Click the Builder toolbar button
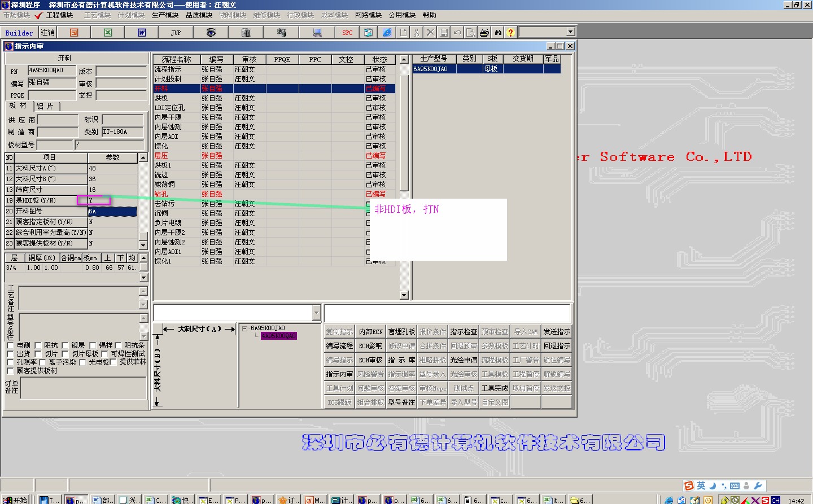This screenshot has height=504, width=813. click(x=19, y=33)
